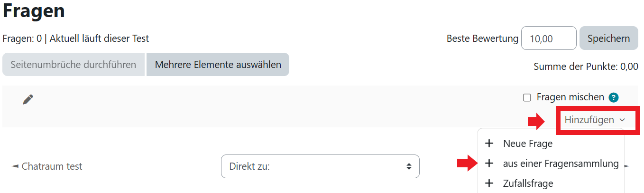This screenshot has width=644, height=193.
Task: Select Neue Frage from the menu
Action: pyautogui.click(x=528, y=143)
